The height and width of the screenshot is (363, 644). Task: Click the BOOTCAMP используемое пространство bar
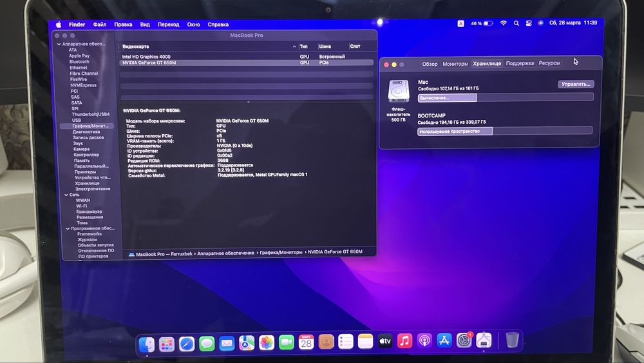tap(505, 131)
